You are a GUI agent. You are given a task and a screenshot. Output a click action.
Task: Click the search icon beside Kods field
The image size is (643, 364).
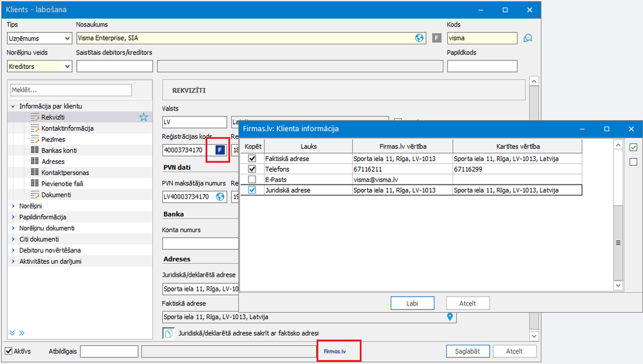(528, 38)
